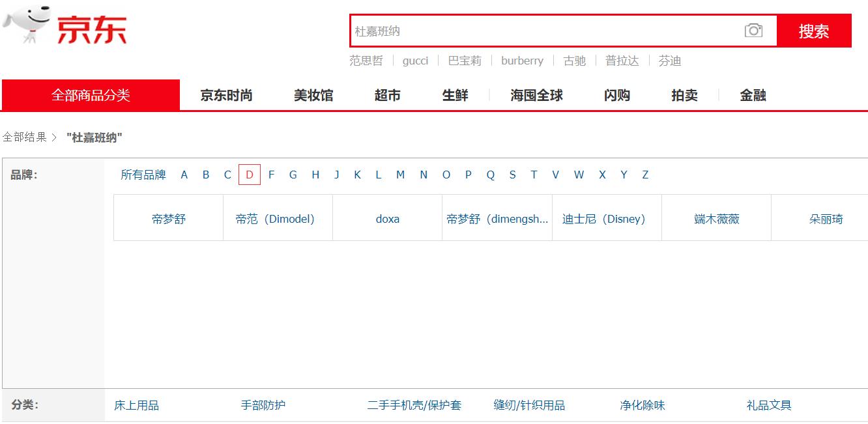
Task: Show 所有品牌 brand filter
Action: click(143, 175)
